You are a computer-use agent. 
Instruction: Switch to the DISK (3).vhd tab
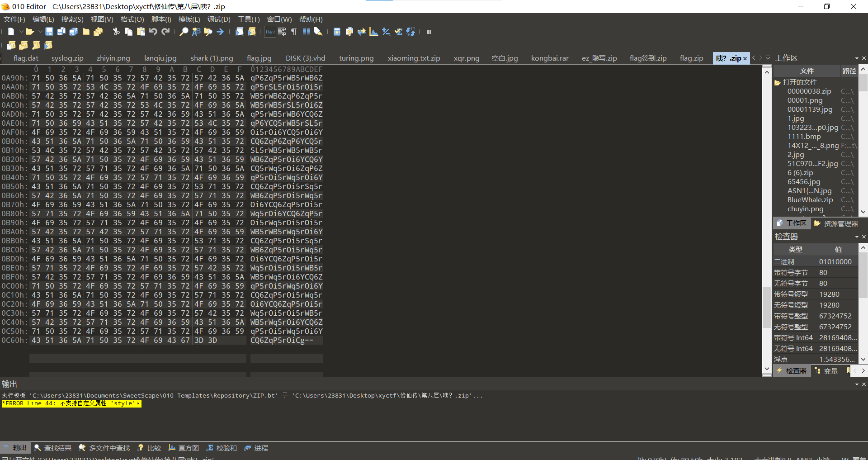pos(305,58)
